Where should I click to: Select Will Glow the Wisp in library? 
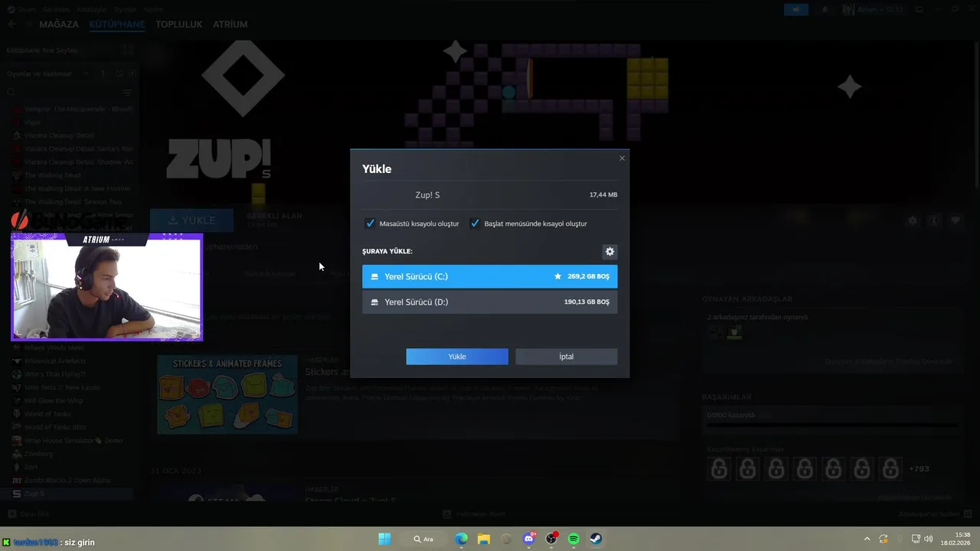click(73, 400)
